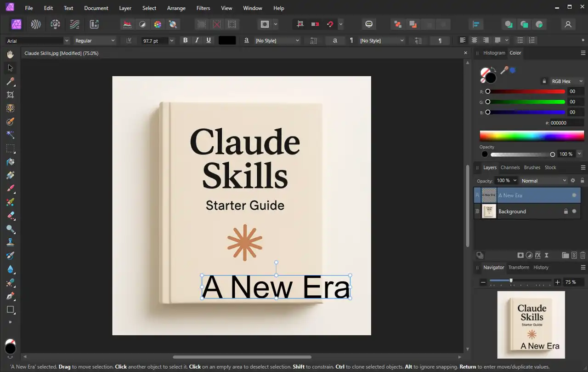Add adjustment layer icon in Layers panel
Viewport: 588px width, 372px height.
(x=529, y=255)
